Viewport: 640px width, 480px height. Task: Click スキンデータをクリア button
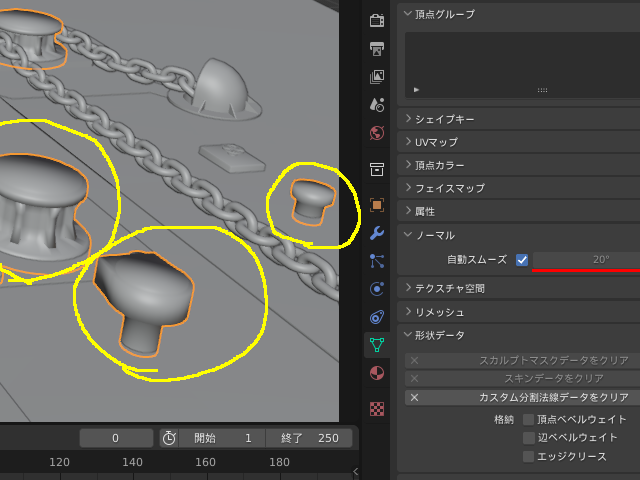click(x=522, y=379)
